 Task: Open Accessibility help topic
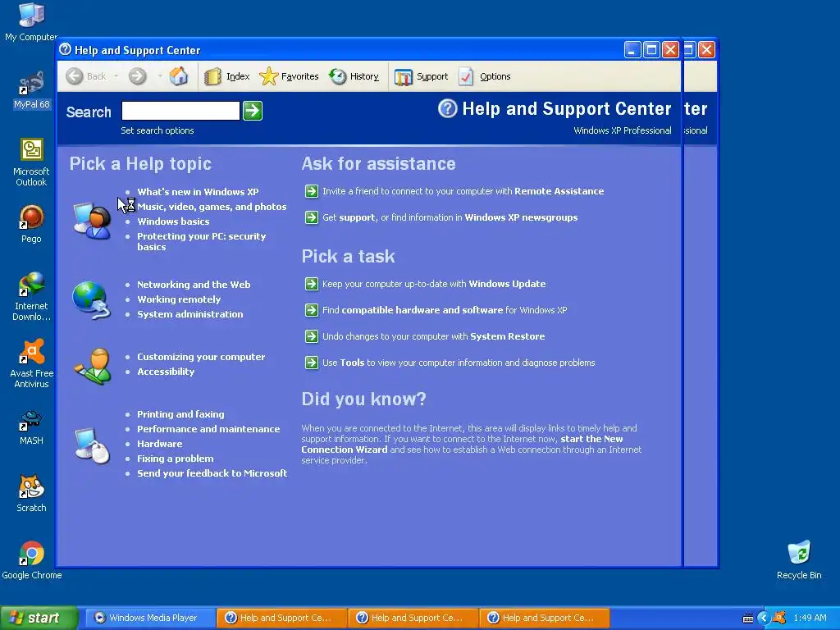[x=166, y=372]
